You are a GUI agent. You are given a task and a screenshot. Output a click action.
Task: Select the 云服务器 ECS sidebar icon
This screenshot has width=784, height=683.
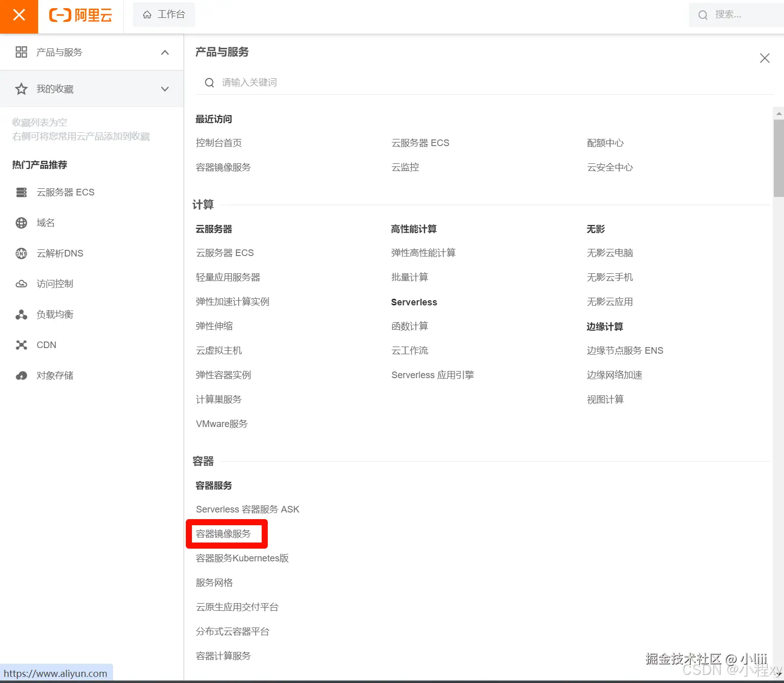tap(21, 192)
